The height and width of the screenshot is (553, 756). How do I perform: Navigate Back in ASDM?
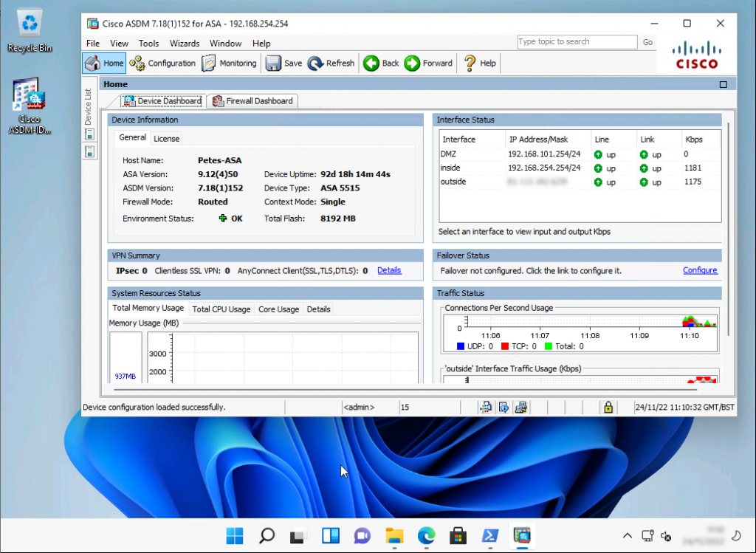click(x=380, y=63)
